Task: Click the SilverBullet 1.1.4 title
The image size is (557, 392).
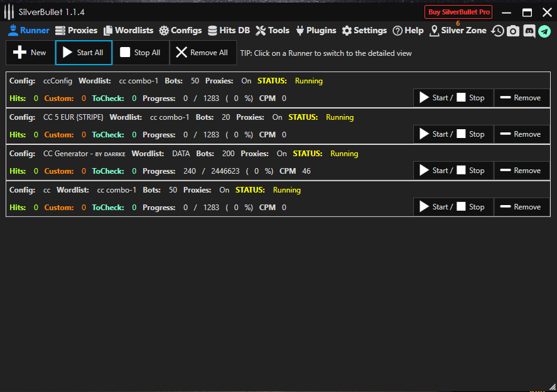Action: [51, 12]
